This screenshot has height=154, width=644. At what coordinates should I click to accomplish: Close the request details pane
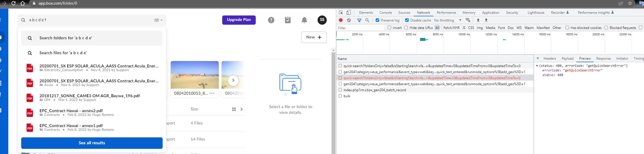[537, 58]
